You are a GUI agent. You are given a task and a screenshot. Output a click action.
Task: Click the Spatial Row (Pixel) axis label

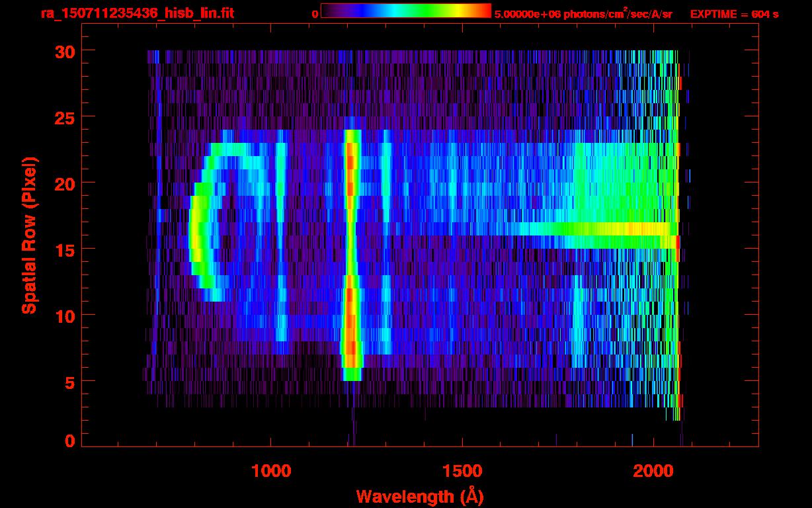(28, 235)
